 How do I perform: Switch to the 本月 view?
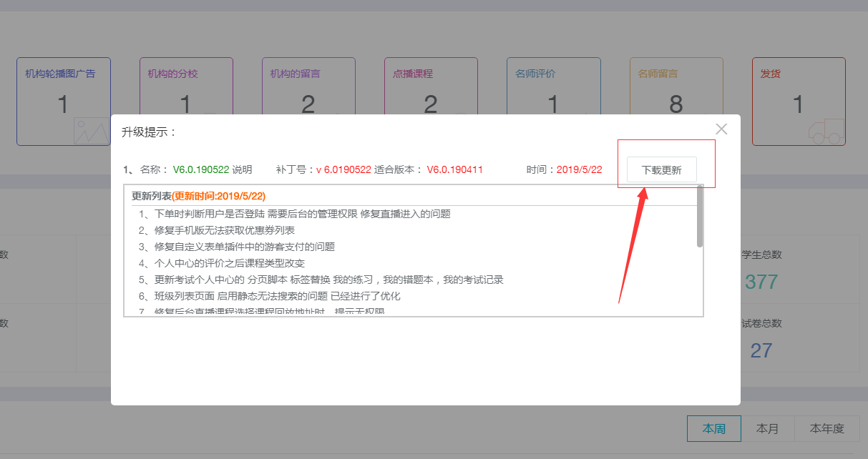[768, 428]
